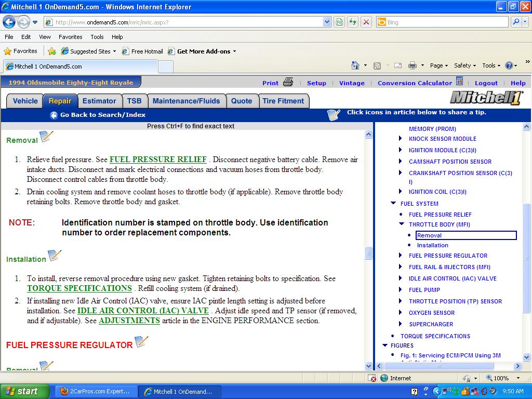Image resolution: width=532 pixels, height=399 pixels.
Task: Click the article vertical scrollbar thumb
Action: pyautogui.click(x=368, y=253)
